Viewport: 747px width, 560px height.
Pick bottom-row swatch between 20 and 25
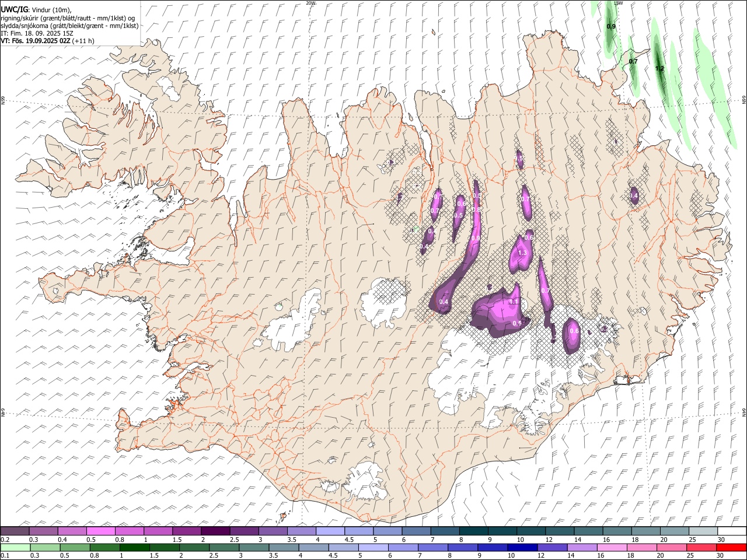point(672,548)
